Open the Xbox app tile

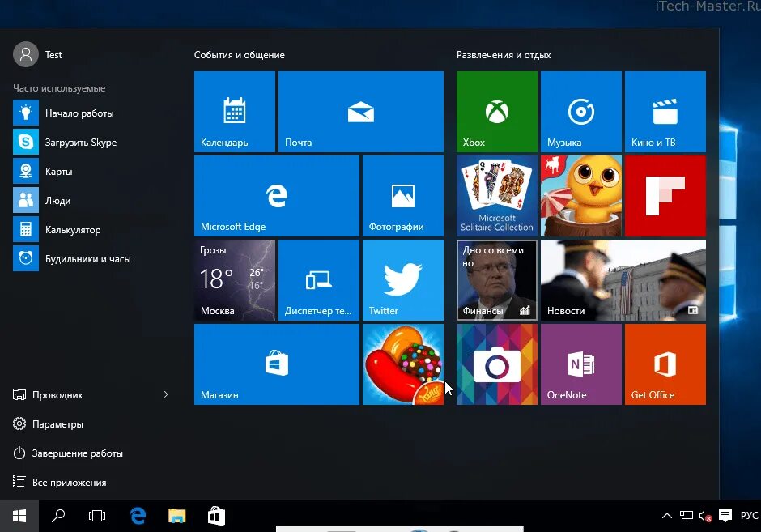coord(496,112)
